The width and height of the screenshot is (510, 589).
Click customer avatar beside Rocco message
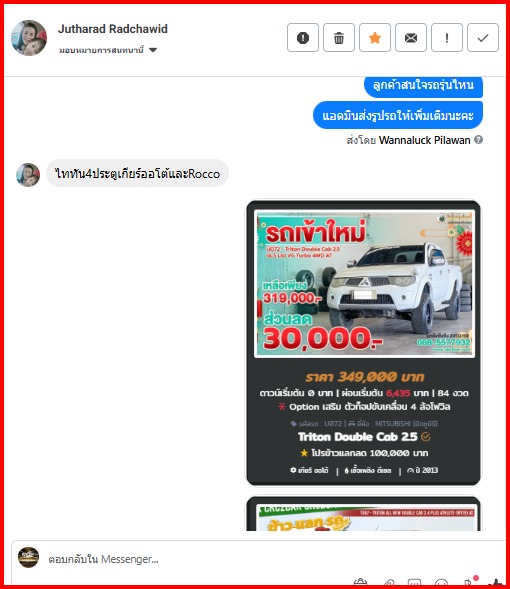pyautogui.click(x=28, y=175)
